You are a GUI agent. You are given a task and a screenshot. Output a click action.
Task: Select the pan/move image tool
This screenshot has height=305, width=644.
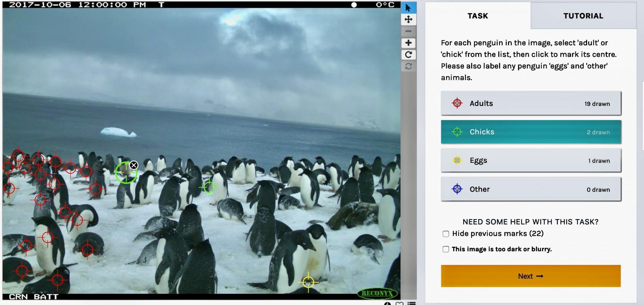click(408, 19)
